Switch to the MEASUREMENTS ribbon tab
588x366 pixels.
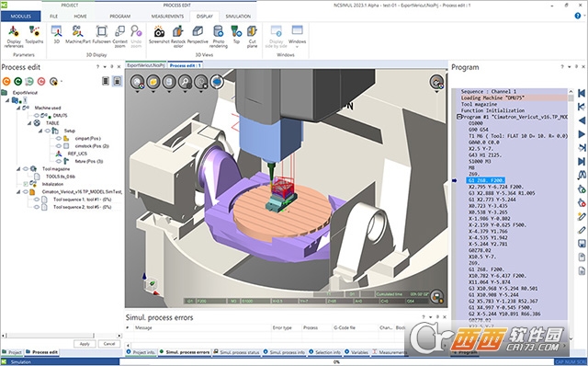coord(167,17)
